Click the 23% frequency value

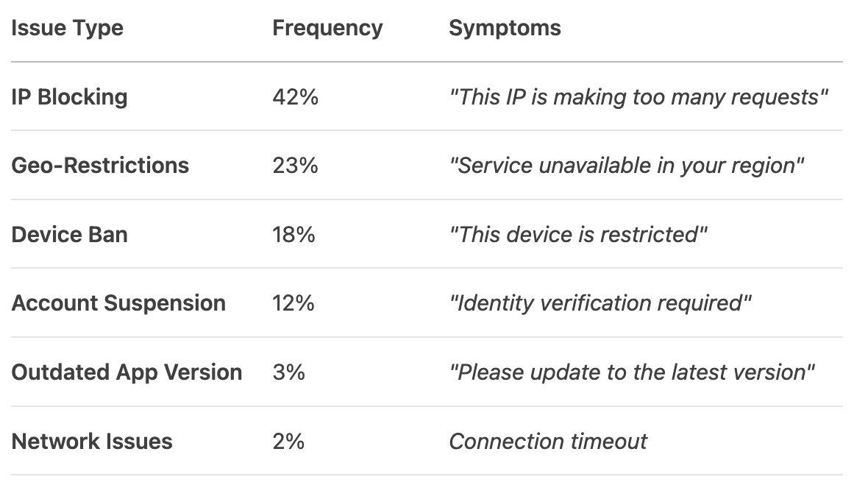(295, 166)
